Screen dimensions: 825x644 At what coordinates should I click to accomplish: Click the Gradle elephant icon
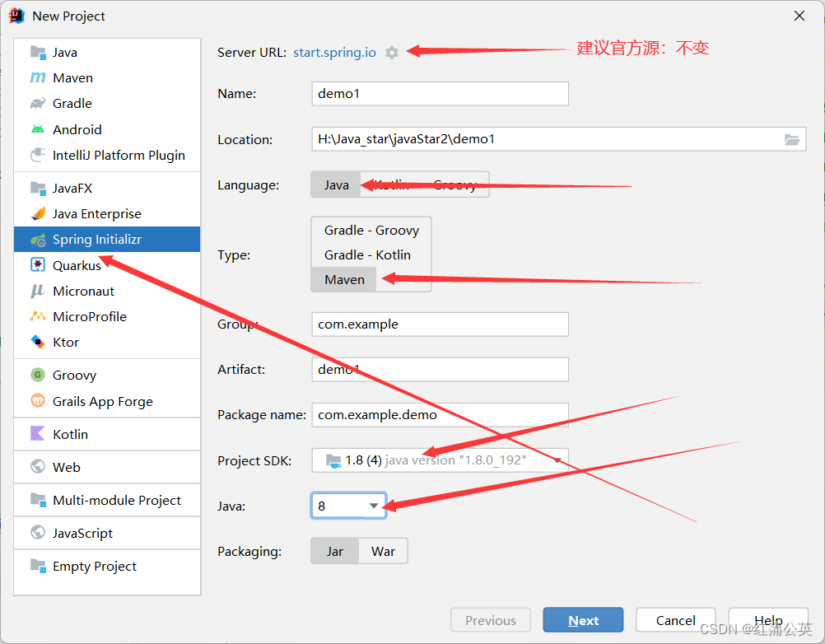(38, 103)
